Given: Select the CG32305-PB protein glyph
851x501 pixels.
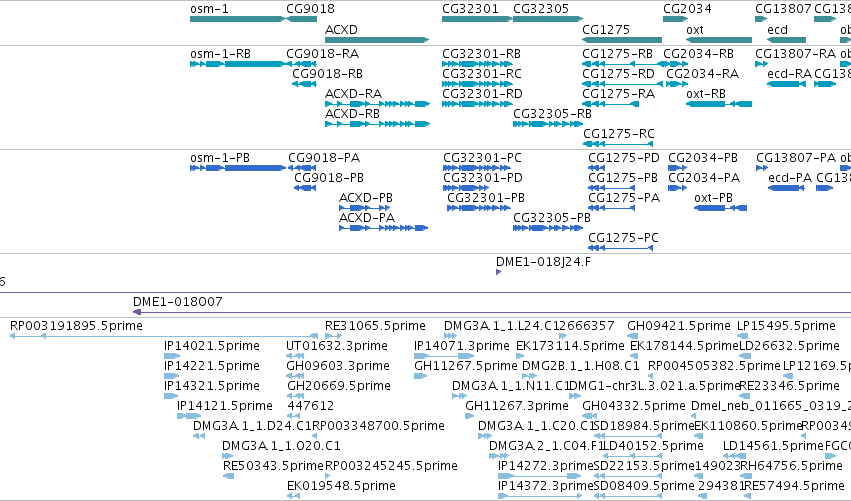Looking at the screenshot, I should [548, 229].
